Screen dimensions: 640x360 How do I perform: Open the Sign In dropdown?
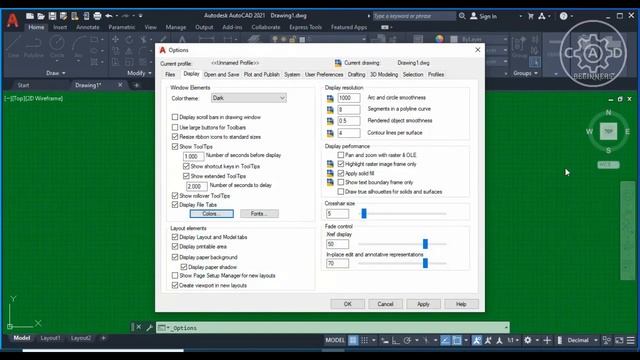coord(520,16)
